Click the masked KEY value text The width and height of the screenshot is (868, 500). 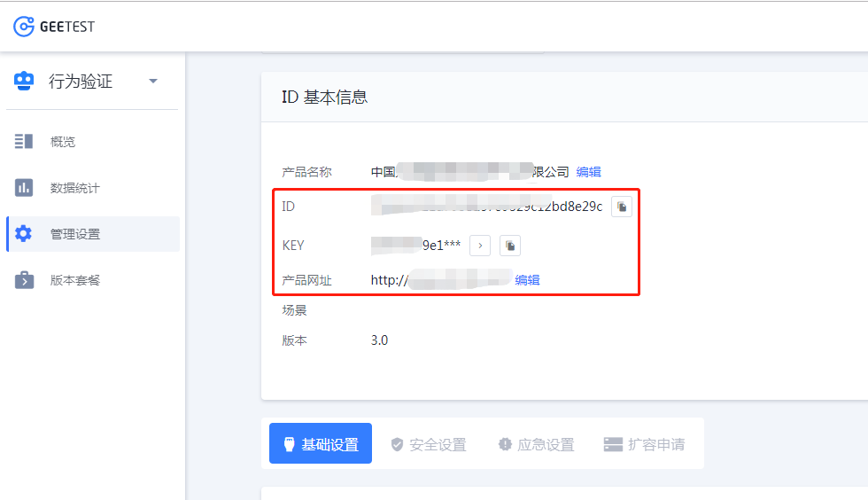(416, 246)
